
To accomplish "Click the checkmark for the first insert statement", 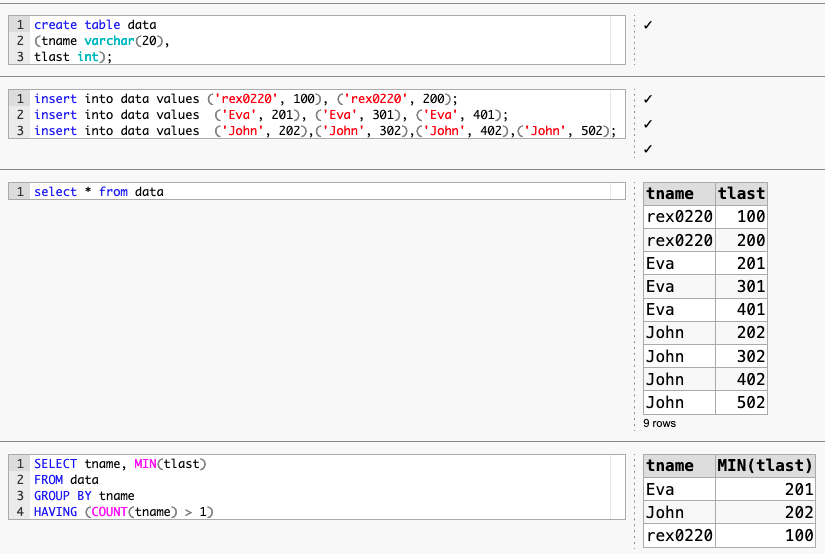I will click(648, 99).
